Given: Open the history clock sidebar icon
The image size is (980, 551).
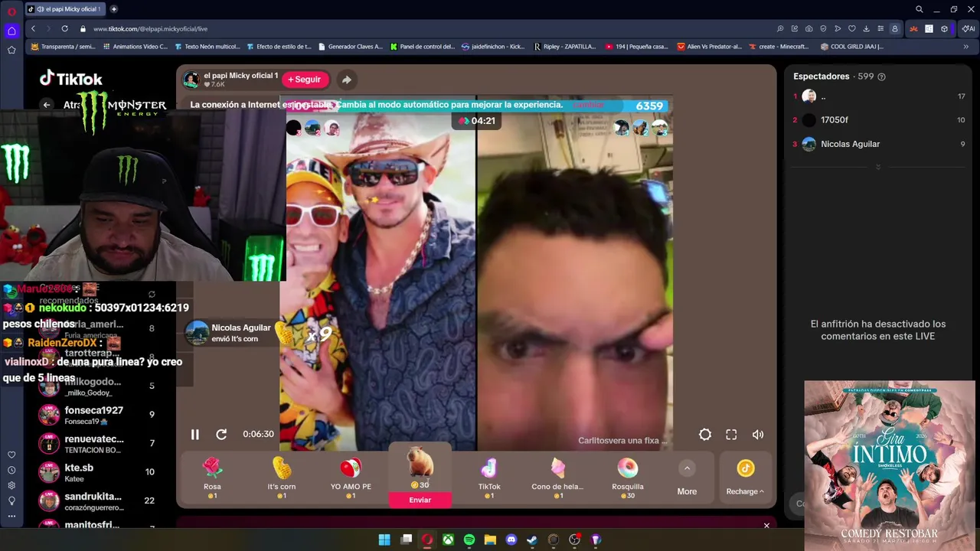Looking at the screenshot, I should [x=11, y=470].
